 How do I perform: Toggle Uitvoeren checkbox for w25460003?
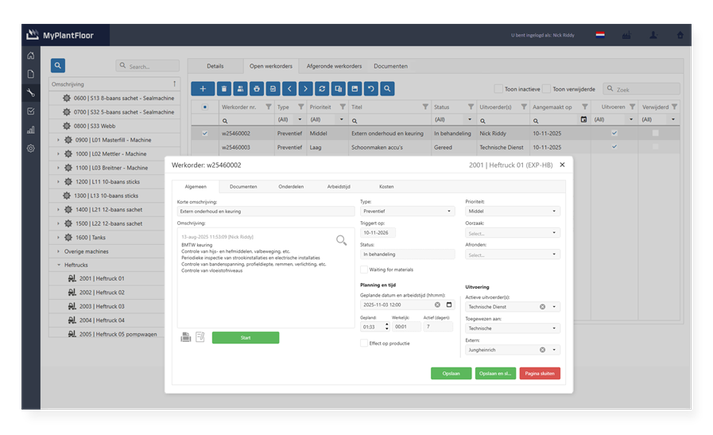coord(614,147)
